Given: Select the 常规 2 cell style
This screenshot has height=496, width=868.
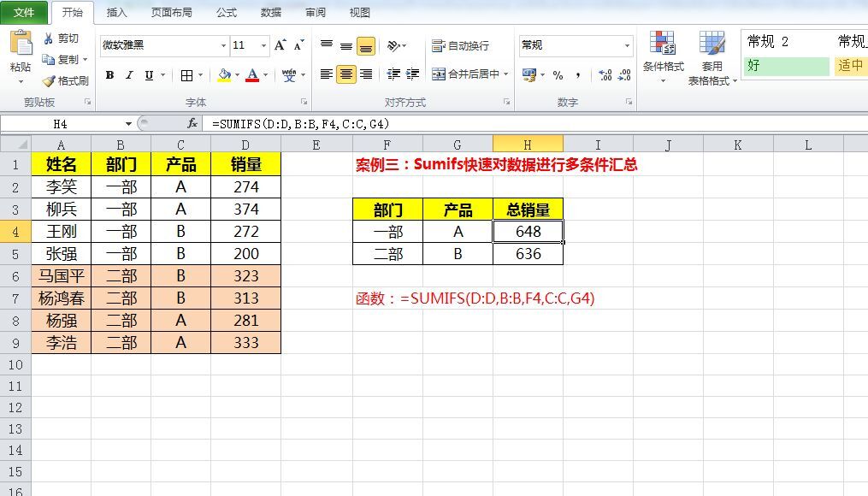Looking at the screenshot, I should point(787,42).
